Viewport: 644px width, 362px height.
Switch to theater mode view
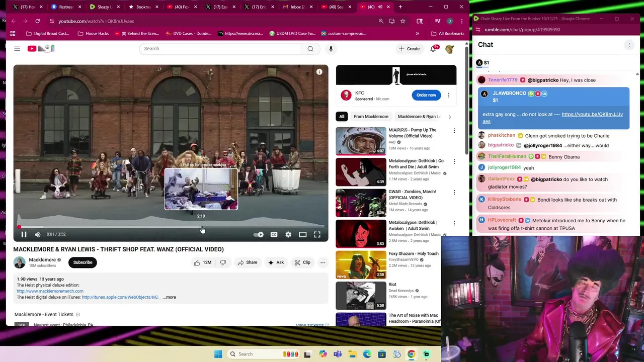coord(303,234)
